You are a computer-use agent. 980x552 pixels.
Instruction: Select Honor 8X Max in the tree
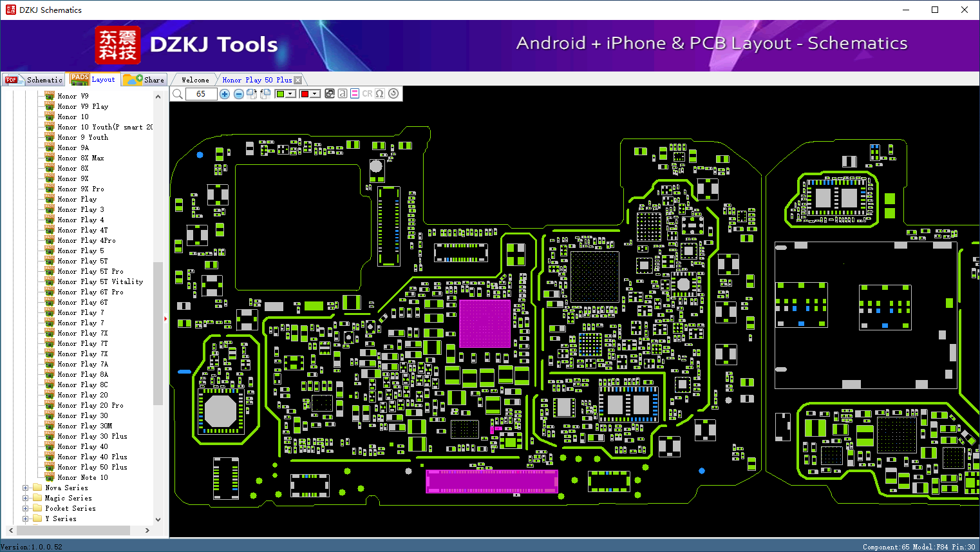pos(80,158)
